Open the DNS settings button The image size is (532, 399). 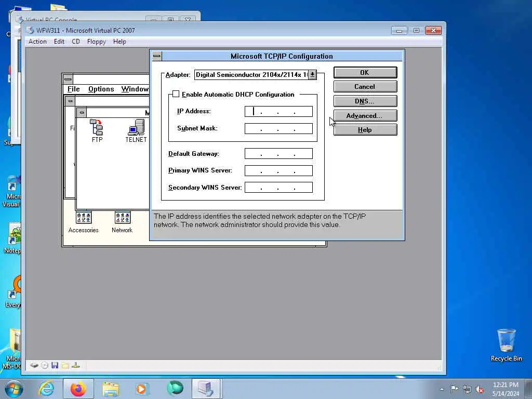point(365,101)
